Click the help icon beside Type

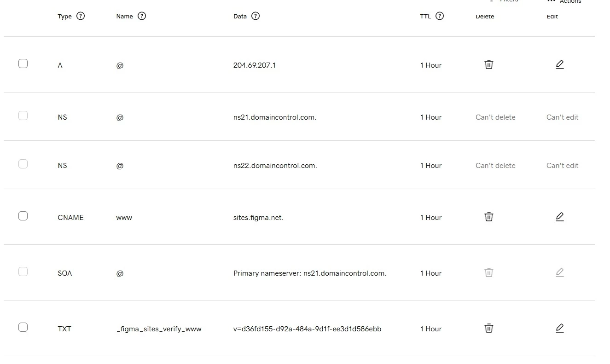[81, 16]
